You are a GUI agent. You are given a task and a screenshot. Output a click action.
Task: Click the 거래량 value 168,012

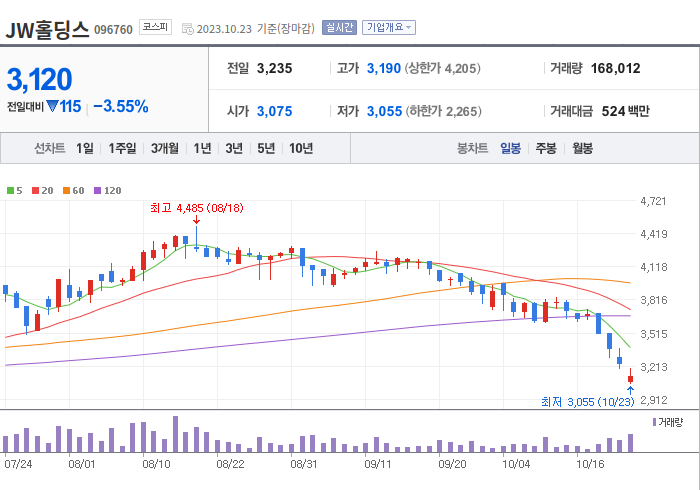616,68
